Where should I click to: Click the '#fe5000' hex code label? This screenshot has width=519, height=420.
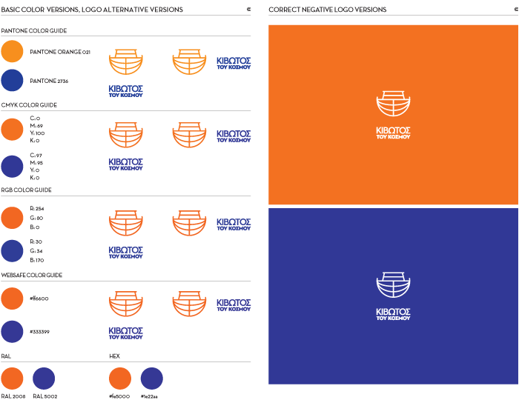(x=119, y=396)
